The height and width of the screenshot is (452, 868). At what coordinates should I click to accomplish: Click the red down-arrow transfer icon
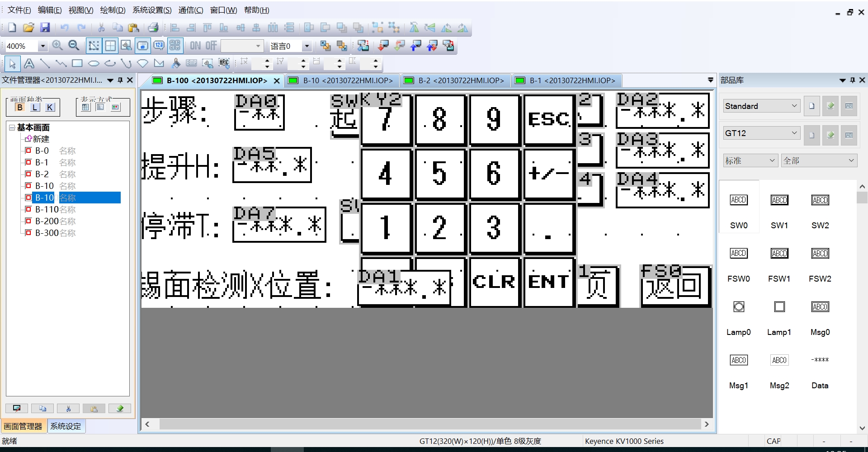point(383,46)
